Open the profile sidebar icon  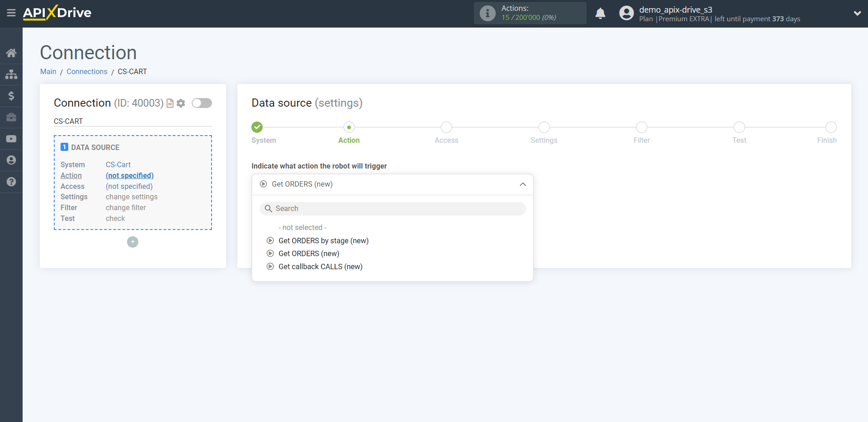pos(11,160)
